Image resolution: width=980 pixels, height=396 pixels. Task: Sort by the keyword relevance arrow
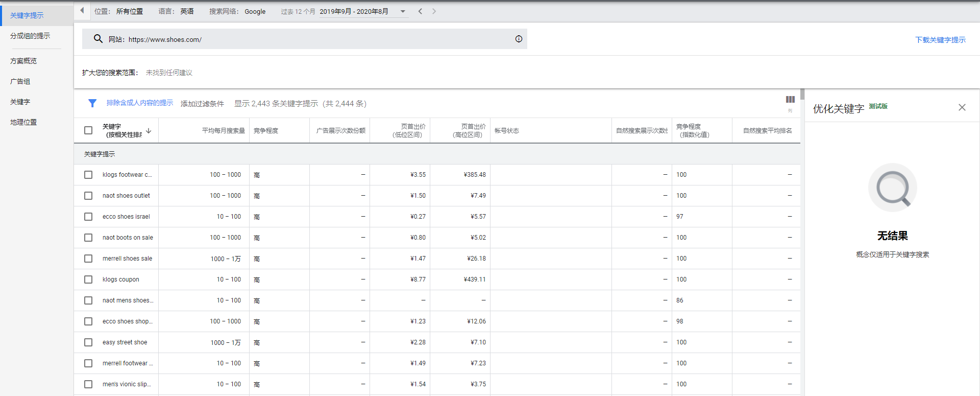(x=149, y=131)
